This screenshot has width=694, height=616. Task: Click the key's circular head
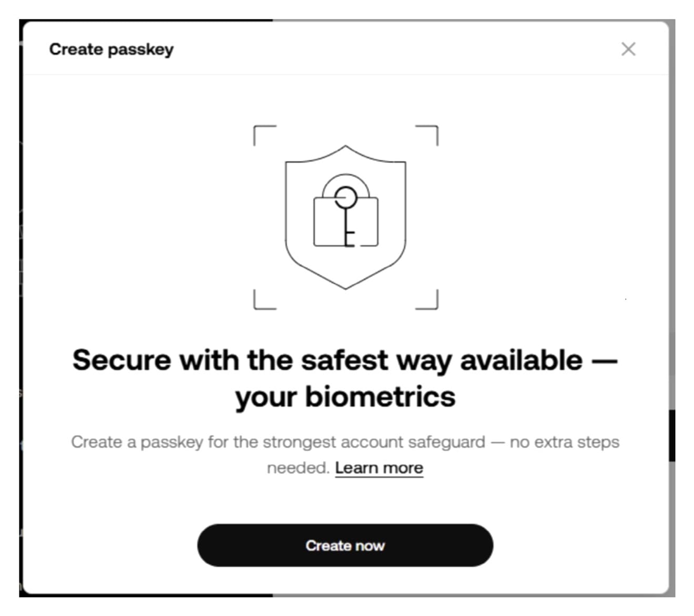(346, 198)
